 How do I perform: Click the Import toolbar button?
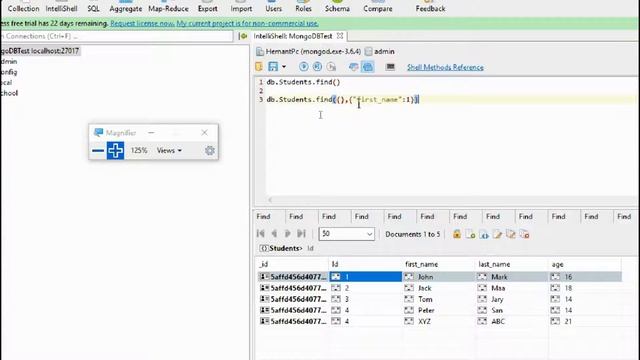pyautogui.click(x=241, y=8)
